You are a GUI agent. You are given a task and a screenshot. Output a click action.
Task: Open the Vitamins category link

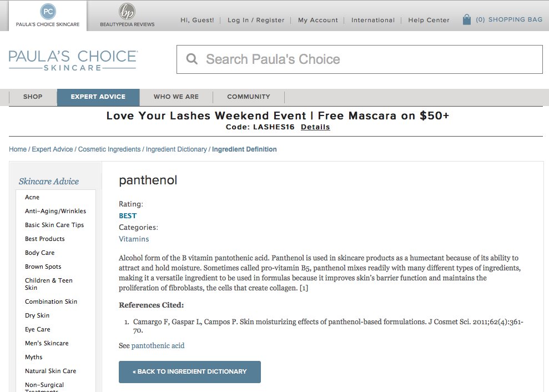134,239
